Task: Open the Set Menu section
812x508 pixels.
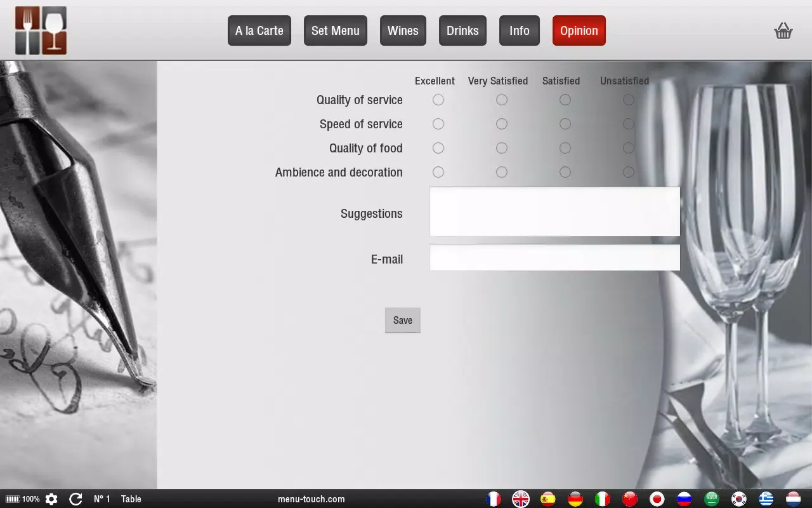Action: 336,30
